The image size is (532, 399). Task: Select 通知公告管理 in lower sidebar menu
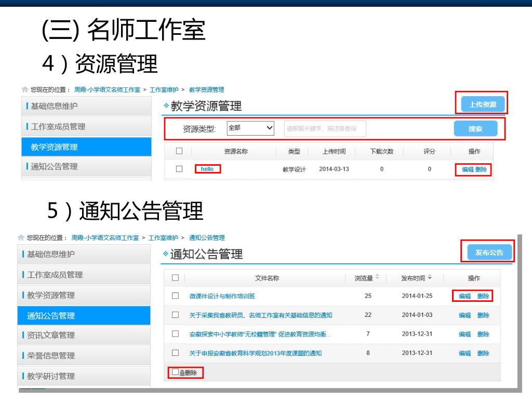click(x=51, y=316)
